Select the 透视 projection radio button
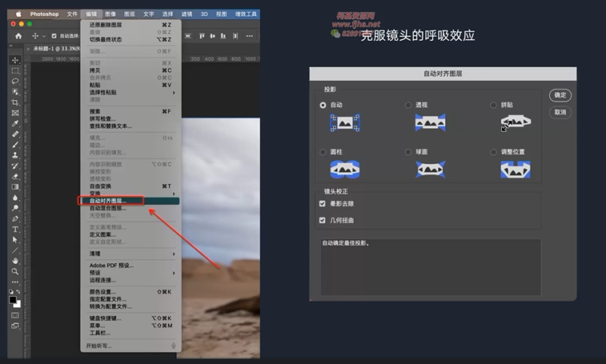606x364 pixels. click(x=408, y=105)
